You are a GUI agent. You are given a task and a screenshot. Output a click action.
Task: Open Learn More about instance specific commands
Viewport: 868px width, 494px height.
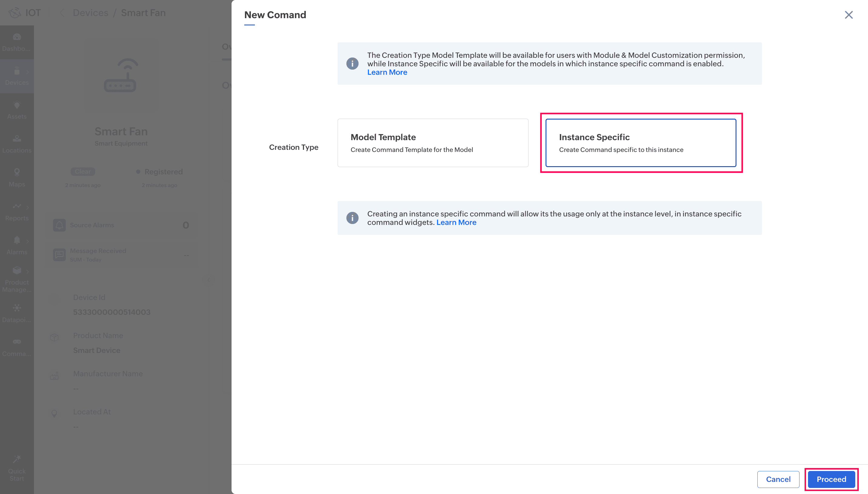[456, 222]
